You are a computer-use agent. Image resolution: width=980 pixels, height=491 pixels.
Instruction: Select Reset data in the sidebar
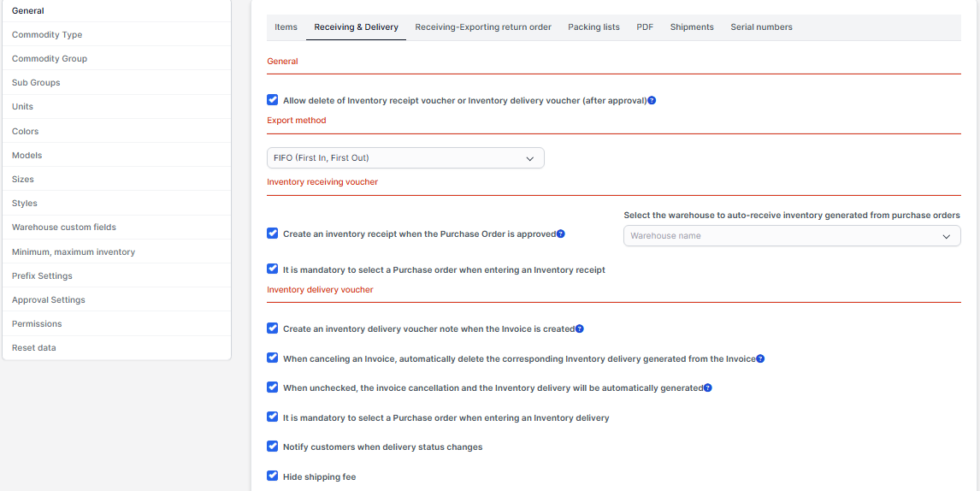click(x=34, y=348)
